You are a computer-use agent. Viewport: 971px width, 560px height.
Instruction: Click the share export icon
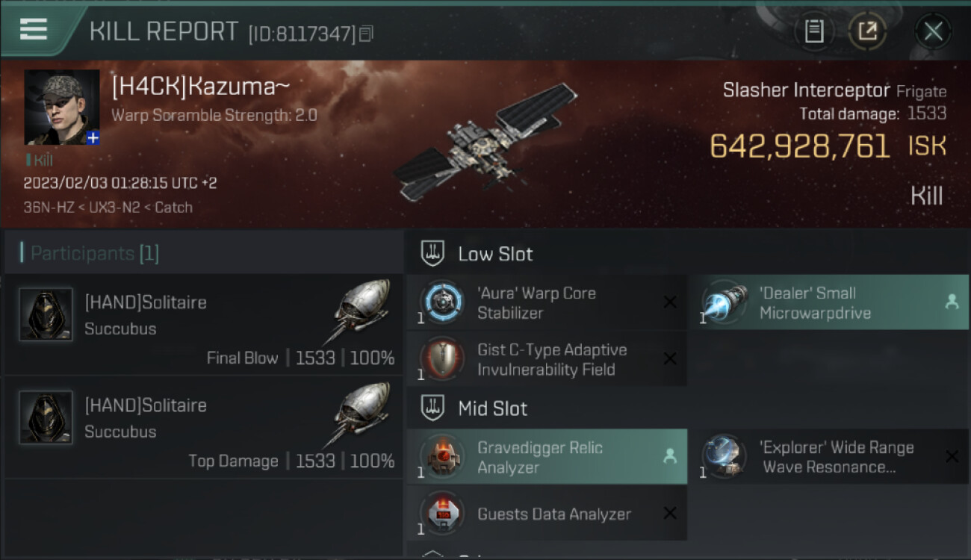pos(867,31)
